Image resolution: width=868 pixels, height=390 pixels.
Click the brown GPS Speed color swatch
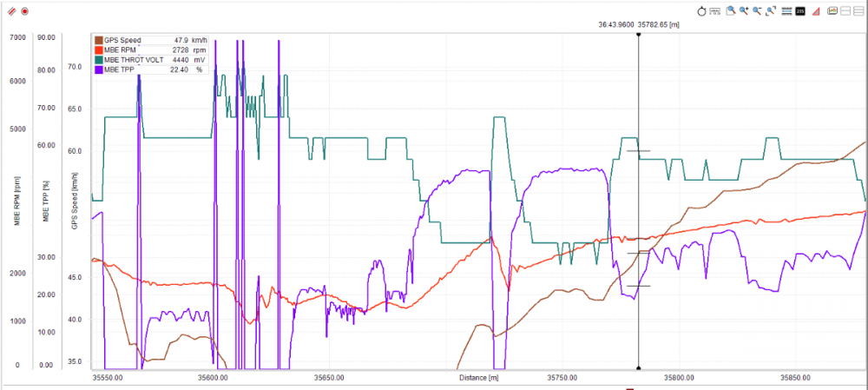(99, 41)
